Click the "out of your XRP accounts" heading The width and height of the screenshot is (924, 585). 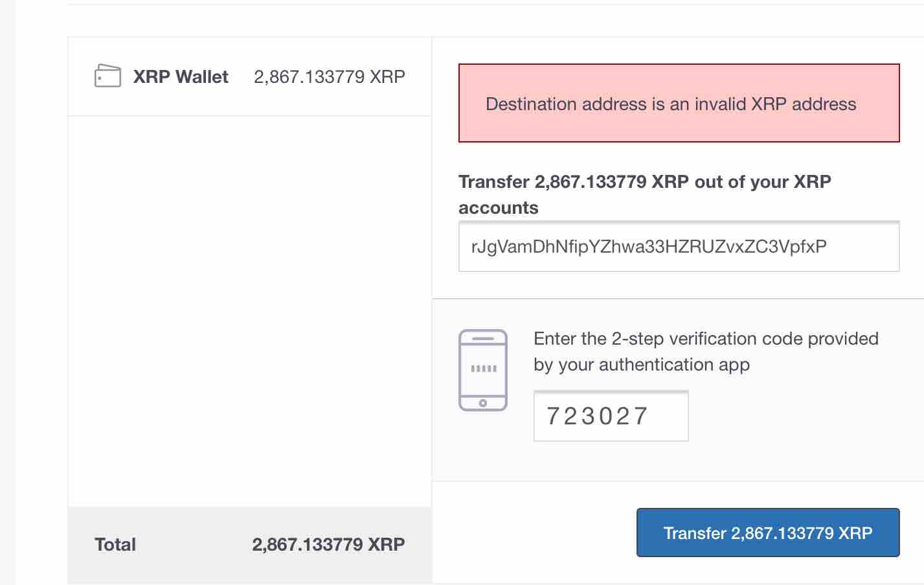pyautogui.click(x=644, y=194)
